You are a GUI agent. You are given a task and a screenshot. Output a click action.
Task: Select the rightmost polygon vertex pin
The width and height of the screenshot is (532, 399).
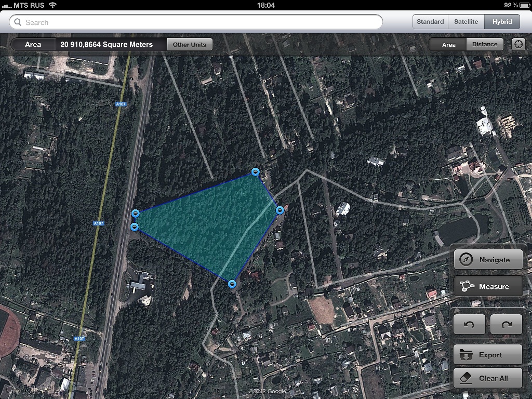[x=280, y=210]
